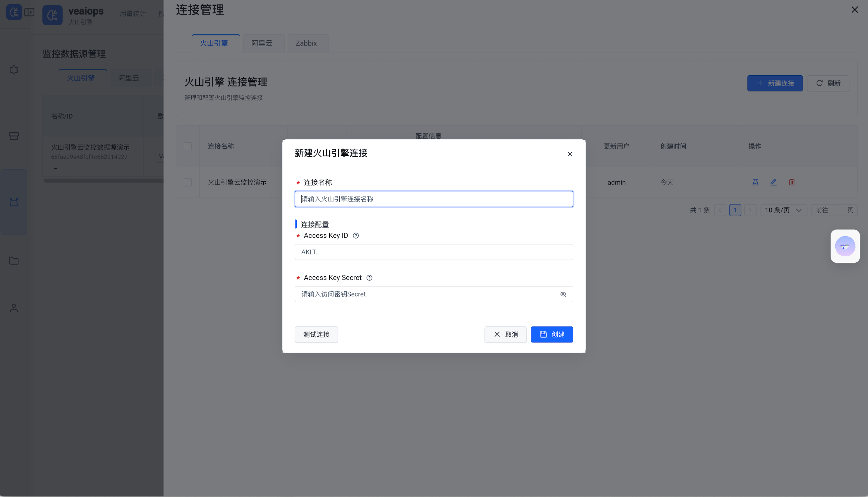Check the select-all checkbox in table header
This screenshot has height=497, width=868.
tap(187, 146)
